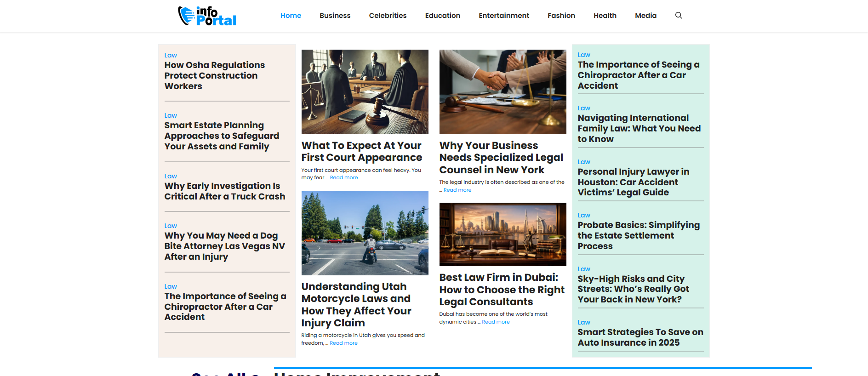Visit the Media section
This screenshot has width=868, height=376.
click(646, 16)
